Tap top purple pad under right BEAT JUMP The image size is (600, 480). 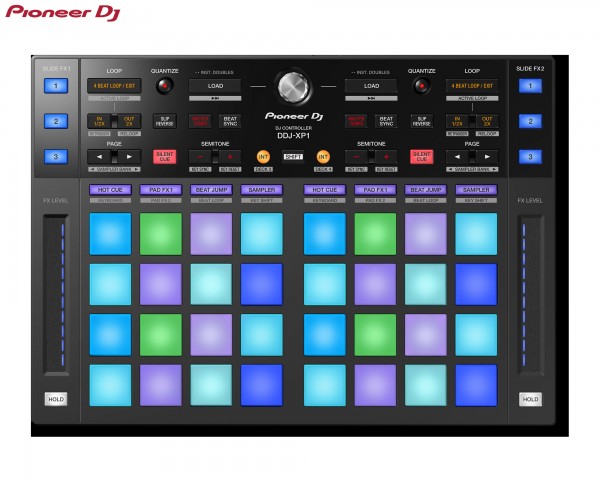pyautogui.click(x=426, y=234)
